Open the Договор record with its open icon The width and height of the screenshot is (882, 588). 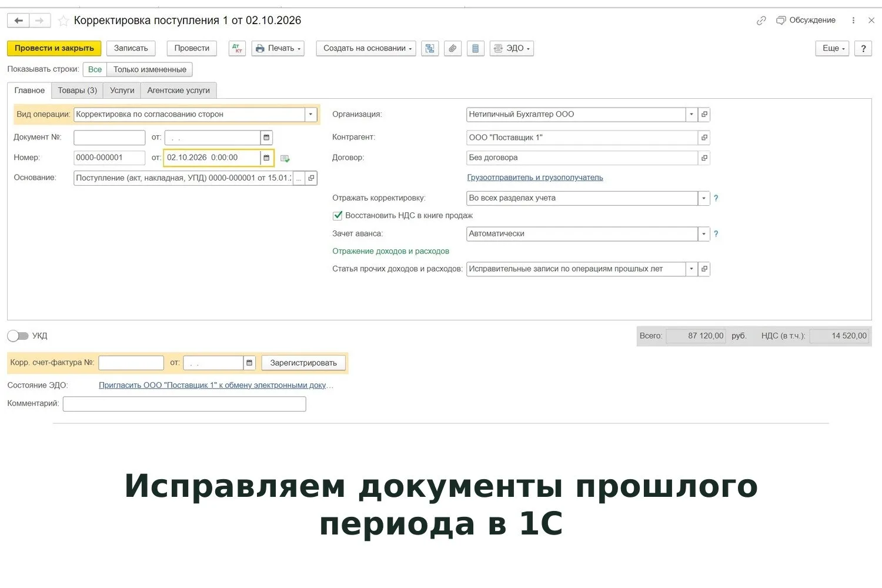point(704,158)
